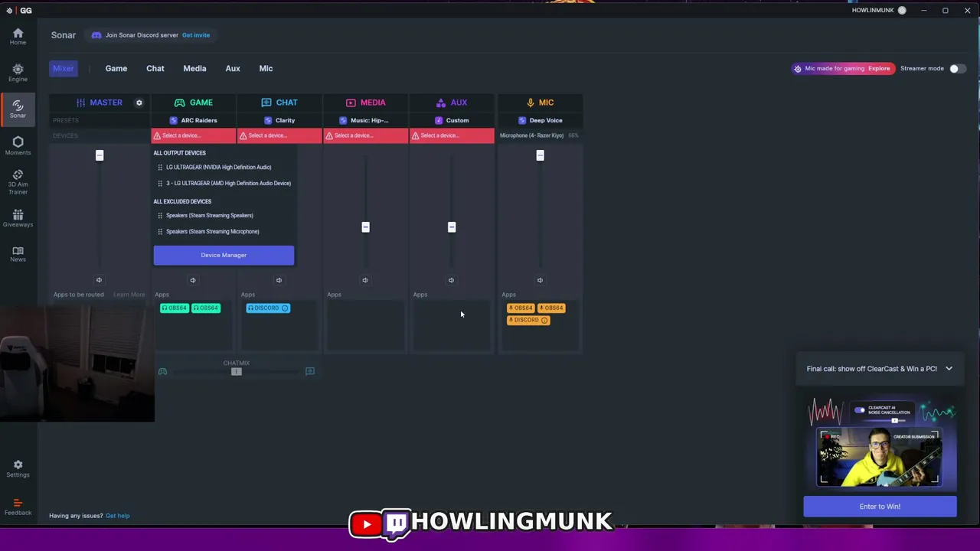Open the ARC Raiders preset dropdown
The image size is (980, 551).
coord(194,120)
